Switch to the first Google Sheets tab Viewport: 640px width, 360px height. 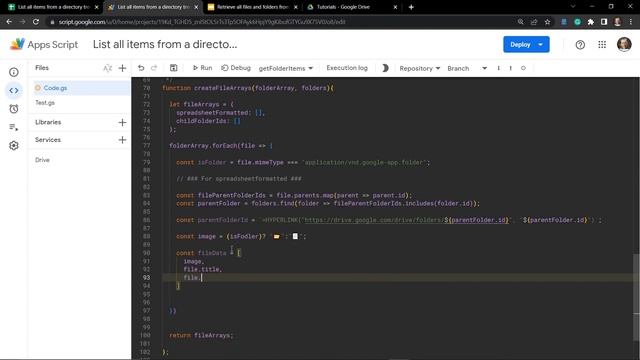tap(53, 7)
